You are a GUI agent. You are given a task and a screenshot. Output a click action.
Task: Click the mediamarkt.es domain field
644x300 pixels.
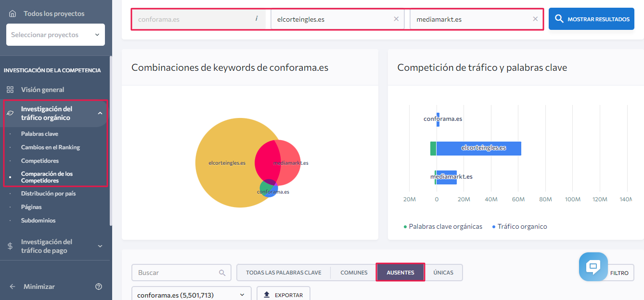477,19
